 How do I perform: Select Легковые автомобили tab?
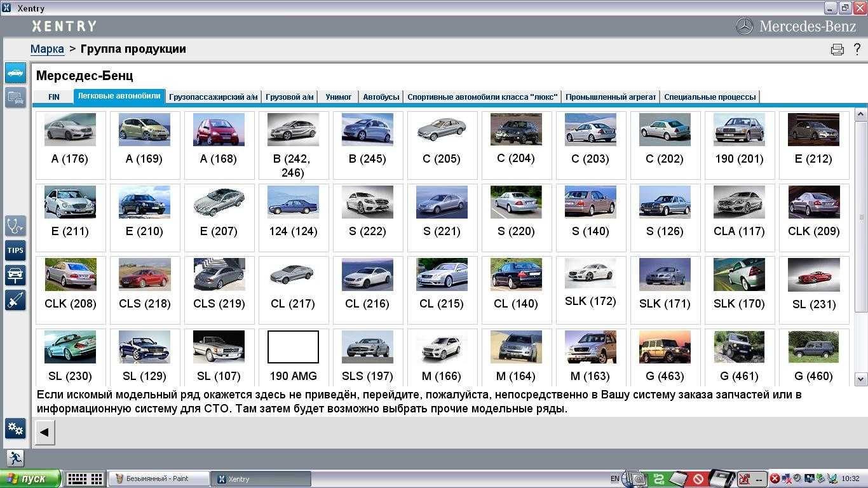pos(119,96)
